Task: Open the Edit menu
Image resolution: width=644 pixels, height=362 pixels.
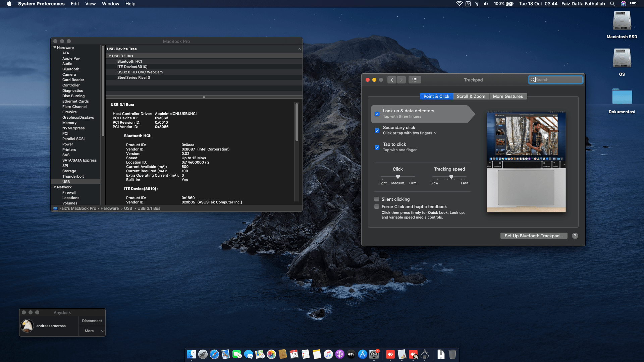Action: point(75,4)
